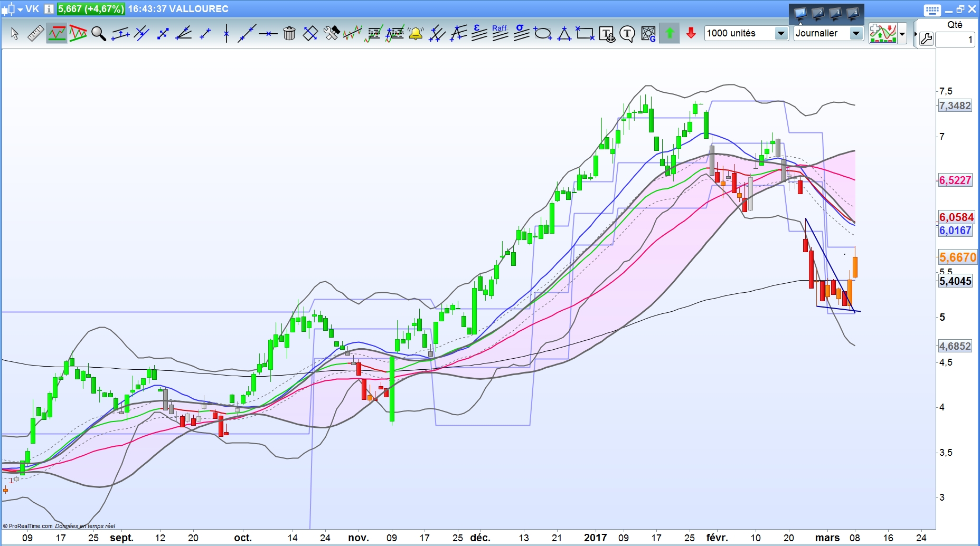Create a price alert with the bell
Viewport: 980px width, 546px height.
[416, 34]
